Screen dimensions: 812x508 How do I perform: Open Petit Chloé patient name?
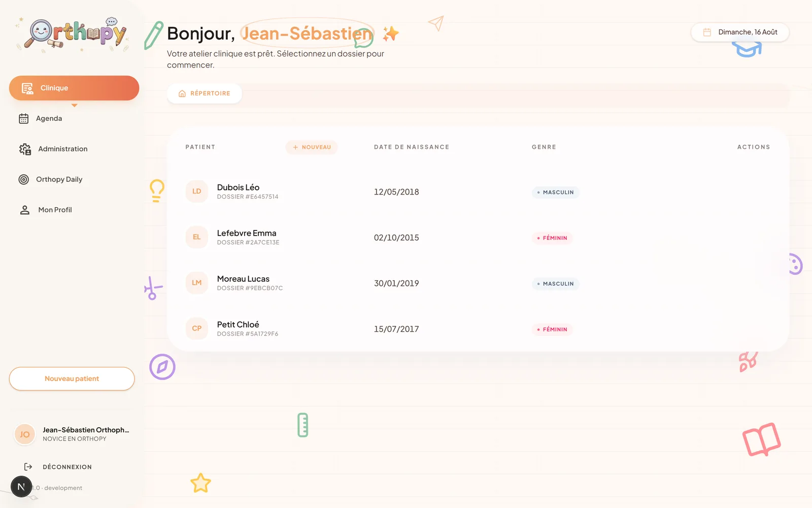pyautogui.click(x=238, y=325)
